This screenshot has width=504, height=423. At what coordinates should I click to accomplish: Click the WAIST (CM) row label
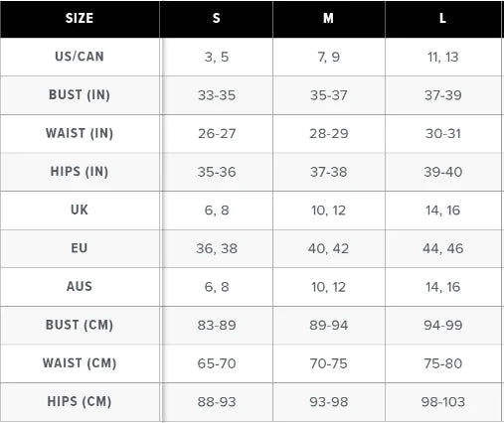[x=80, y=363]
